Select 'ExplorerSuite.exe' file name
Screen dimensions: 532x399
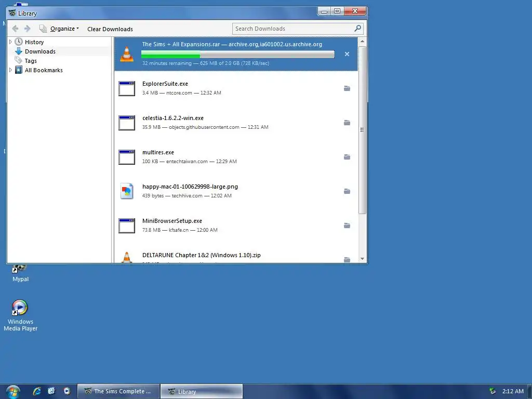pos(165,84)
